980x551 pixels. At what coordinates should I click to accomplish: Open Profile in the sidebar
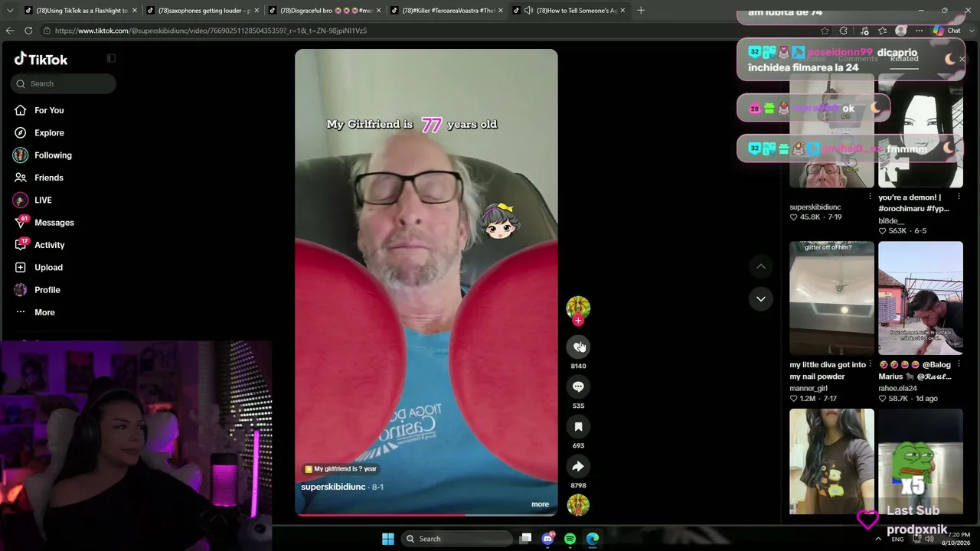click(47, 290)
